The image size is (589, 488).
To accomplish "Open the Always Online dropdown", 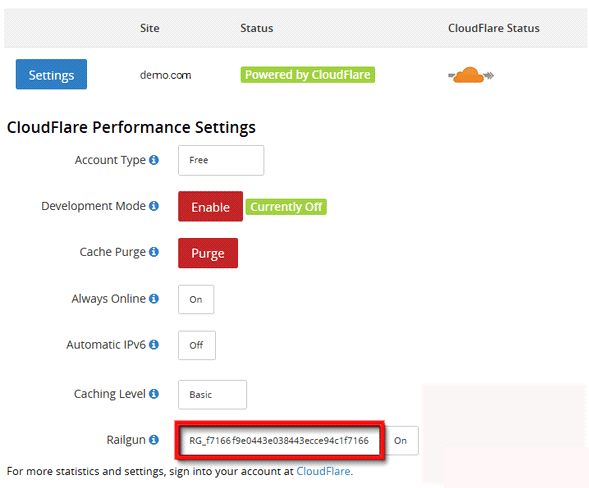I will 196,299.
